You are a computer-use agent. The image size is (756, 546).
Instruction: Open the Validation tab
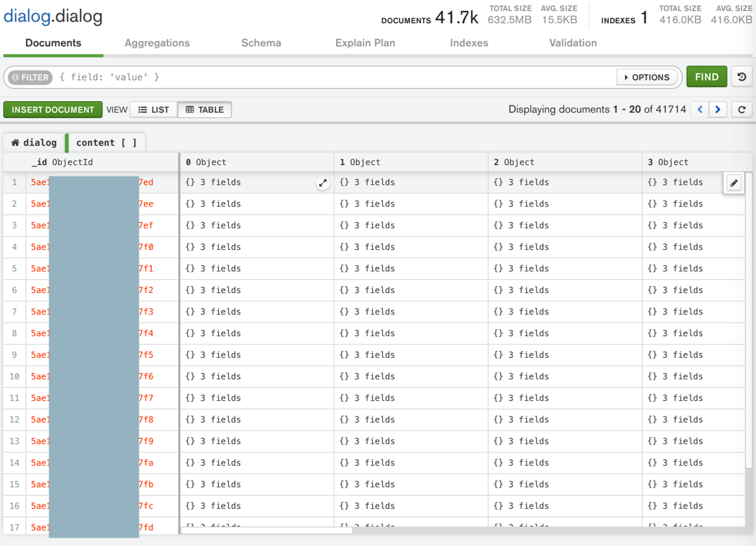pyautogui.click(x=573, y=43)
